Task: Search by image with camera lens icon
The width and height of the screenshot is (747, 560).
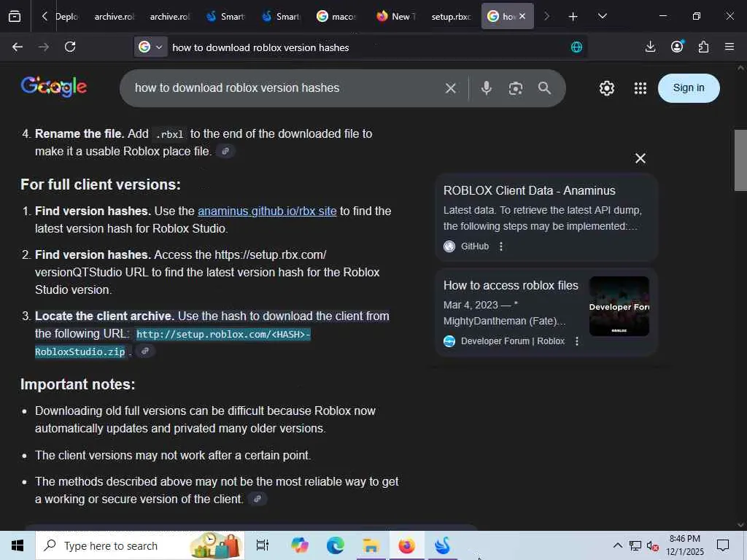Action: click(x=516, y=88)
